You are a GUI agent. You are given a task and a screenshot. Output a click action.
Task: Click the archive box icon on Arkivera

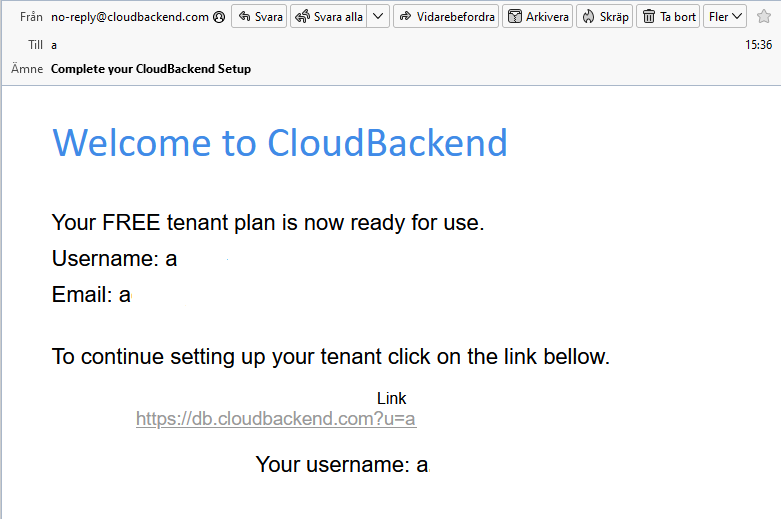[515, 16]
